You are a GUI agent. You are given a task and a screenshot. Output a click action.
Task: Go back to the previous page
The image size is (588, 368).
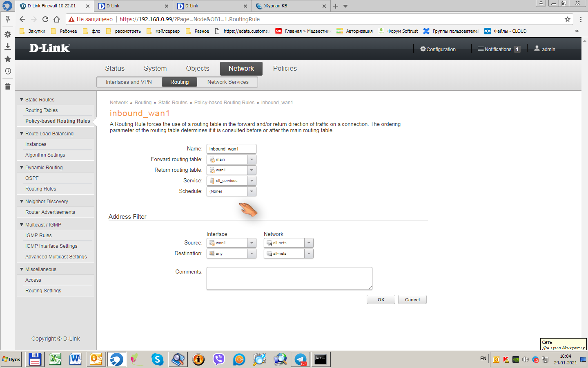pyautogui.click(x=22, y=19)
